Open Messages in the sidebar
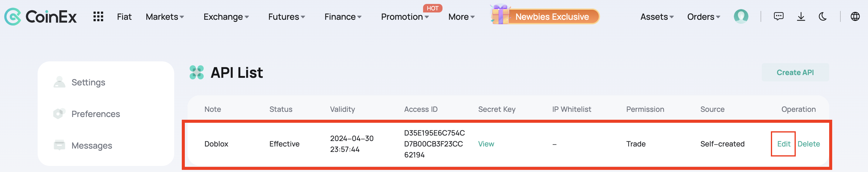The width and height of the screenshot is (868, 172). coord(91,146)
